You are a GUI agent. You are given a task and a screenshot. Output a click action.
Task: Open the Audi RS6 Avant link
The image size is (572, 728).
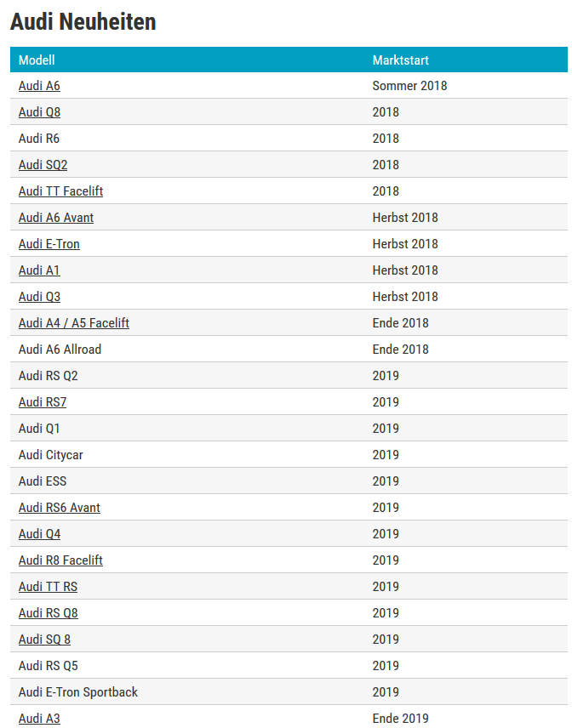pos(60,508)
